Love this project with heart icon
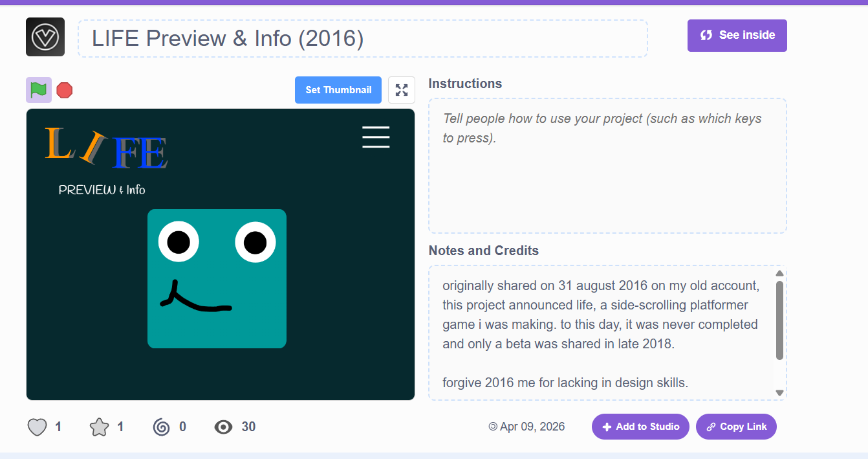The image size is (868, 459). coord(38,427)
